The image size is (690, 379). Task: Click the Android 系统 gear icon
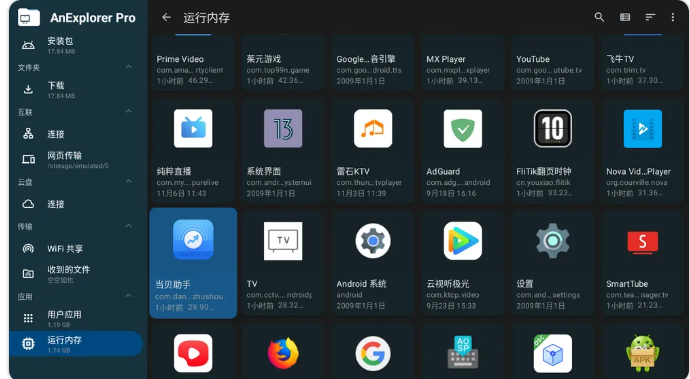pos(373,241)
